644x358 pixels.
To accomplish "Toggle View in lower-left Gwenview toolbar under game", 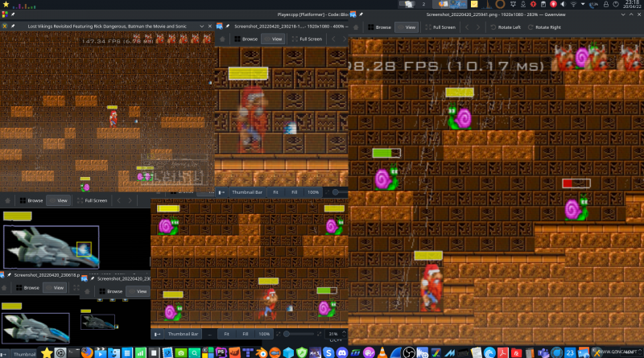I will point(58,200).
